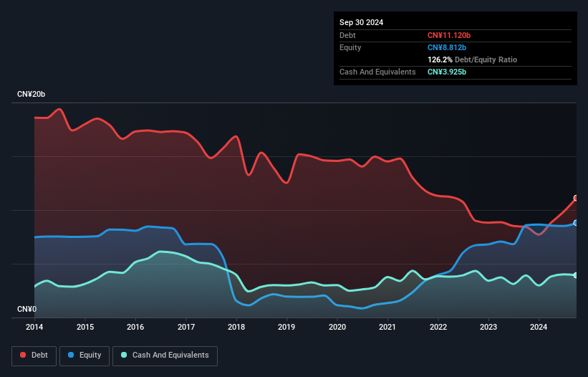
Task: Click the CN¥3.925b cash value
Action: pos(447,72)
